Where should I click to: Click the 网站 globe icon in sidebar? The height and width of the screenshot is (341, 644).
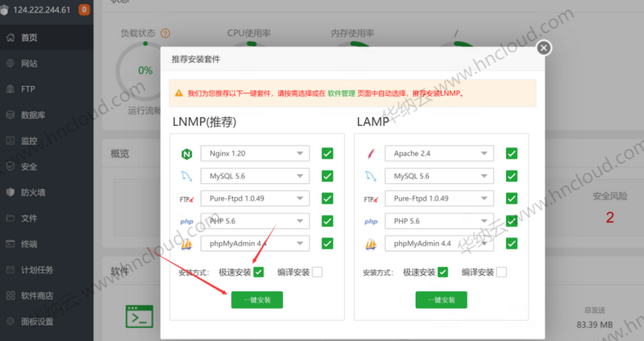pyautogui.click(x=11, y=63)
